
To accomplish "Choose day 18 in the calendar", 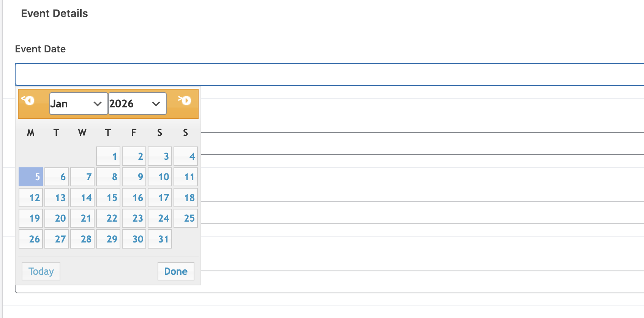I will [186, 198].
